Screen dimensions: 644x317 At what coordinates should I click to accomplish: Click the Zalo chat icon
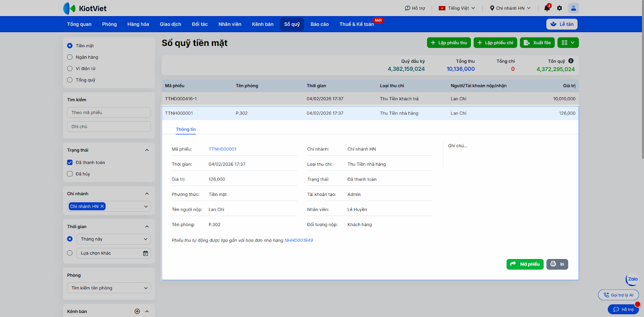(x=632, y=279)
